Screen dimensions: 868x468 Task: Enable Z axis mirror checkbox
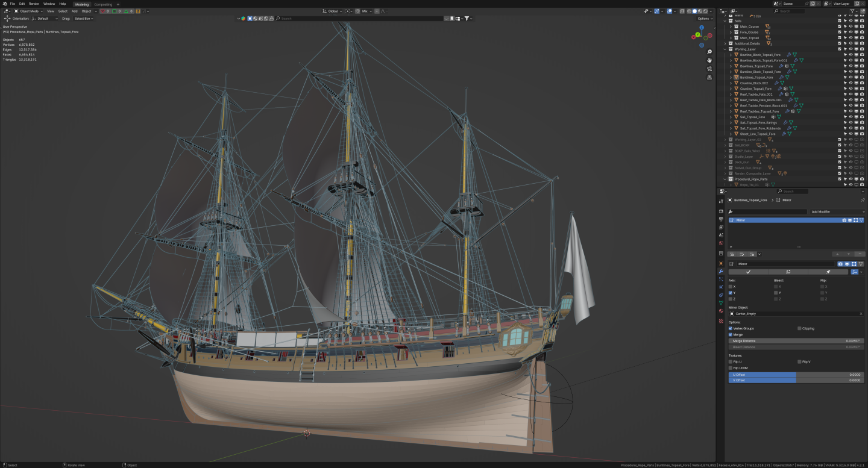tap(731, 299)
